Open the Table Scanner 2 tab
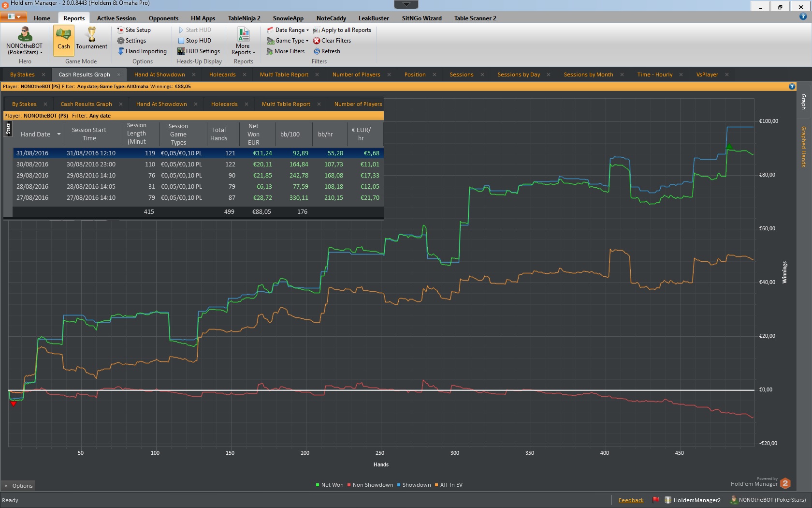Image resolution: width=812 pixels, height=508 pixels. click(x=475, y=18)
